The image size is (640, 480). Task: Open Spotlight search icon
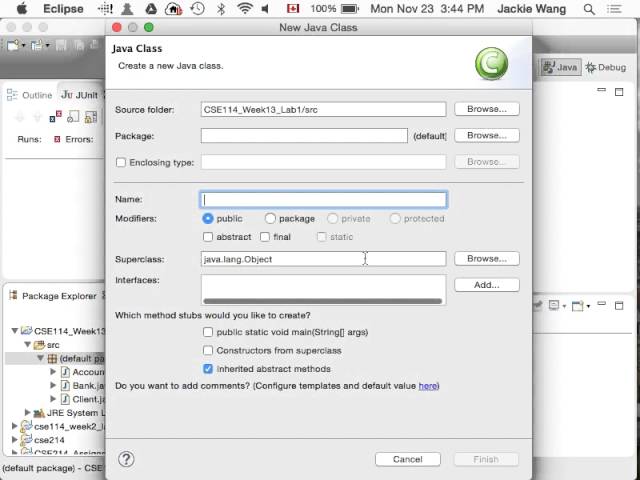pos(589,9)
